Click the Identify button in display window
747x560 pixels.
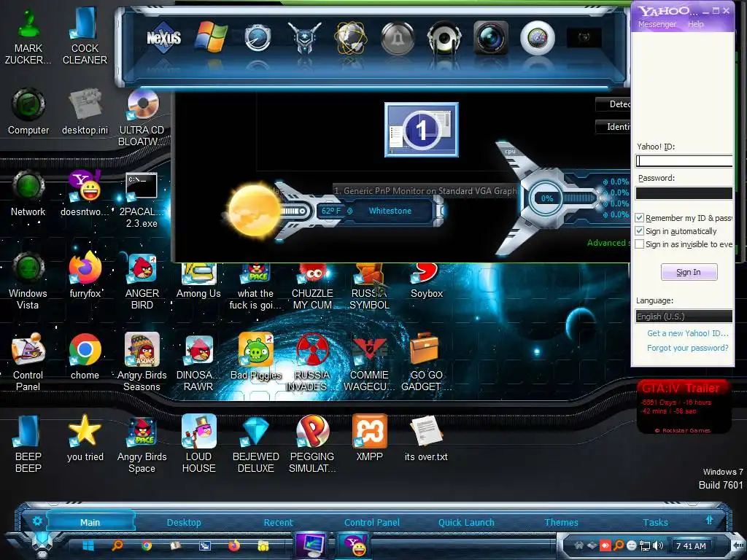(614, 127)
